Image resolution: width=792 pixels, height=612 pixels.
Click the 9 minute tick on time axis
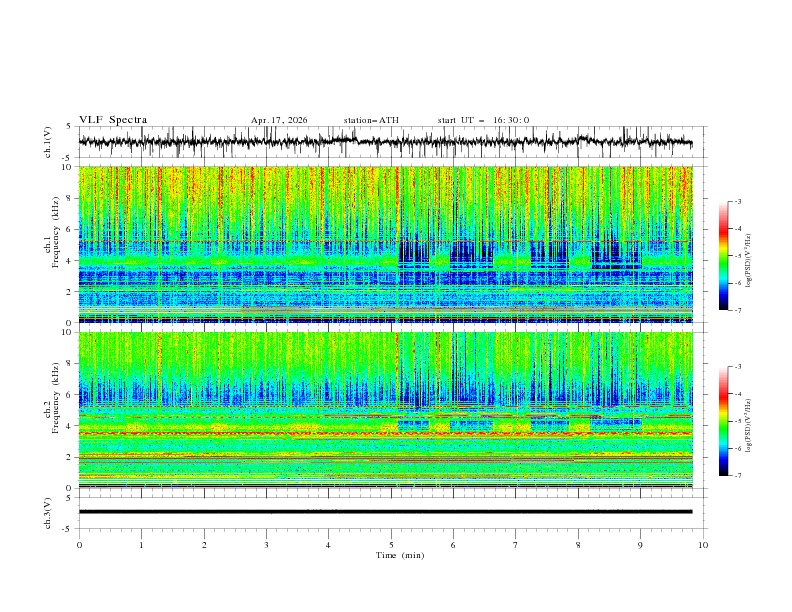[640, 545]
